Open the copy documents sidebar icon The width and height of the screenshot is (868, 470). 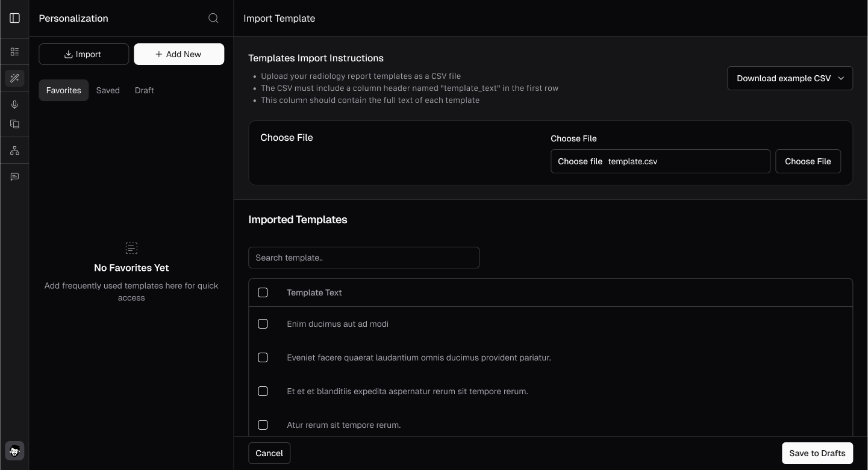pos(14,124)
